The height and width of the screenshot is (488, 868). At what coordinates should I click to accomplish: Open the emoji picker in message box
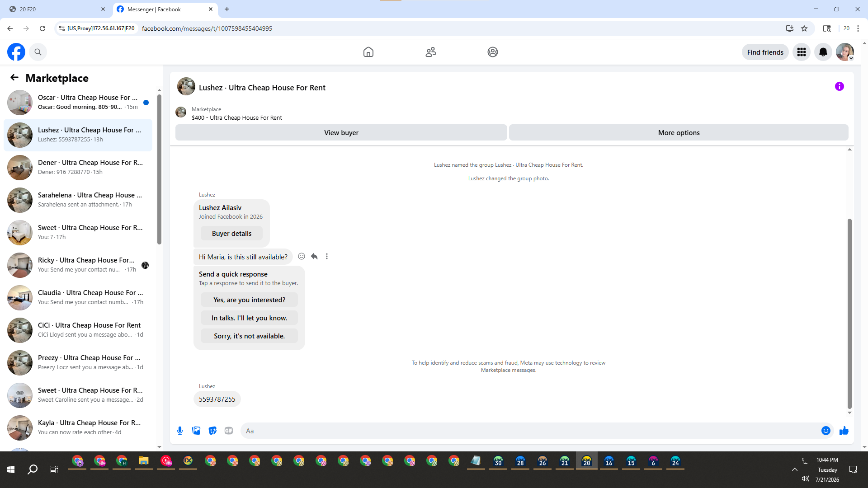click(826, 431)
